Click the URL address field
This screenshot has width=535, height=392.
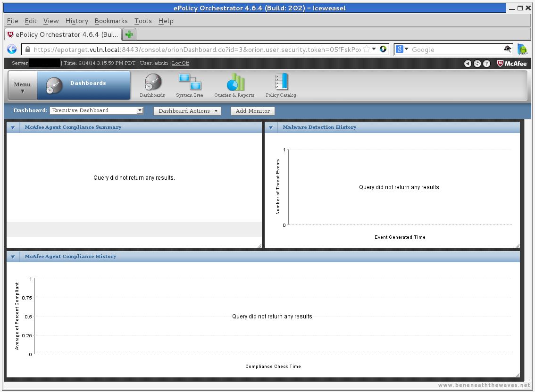(x=197, y=50)
